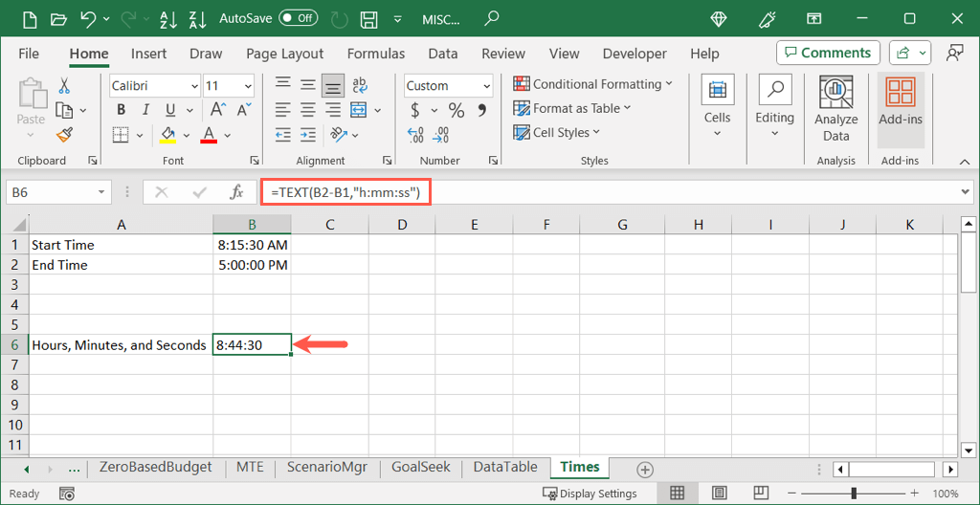
Task: Click Merge and Center icon
Action: tap(358, 111)
